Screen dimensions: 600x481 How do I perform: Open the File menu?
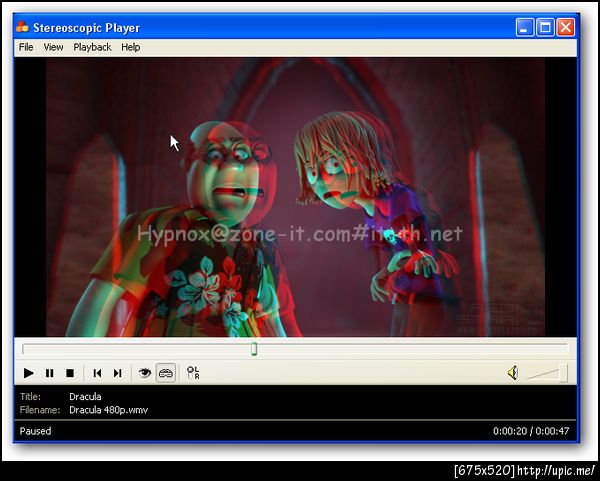26,47
